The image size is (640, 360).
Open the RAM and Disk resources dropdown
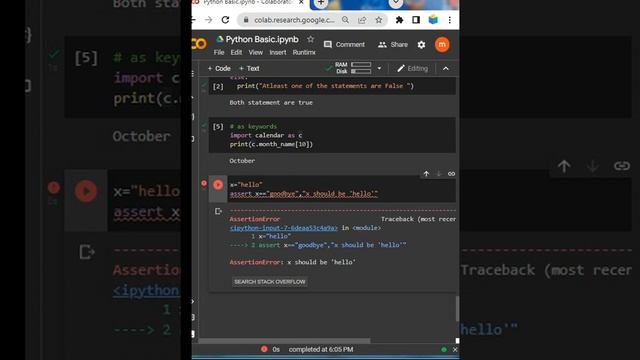click(x=379, y=68)
